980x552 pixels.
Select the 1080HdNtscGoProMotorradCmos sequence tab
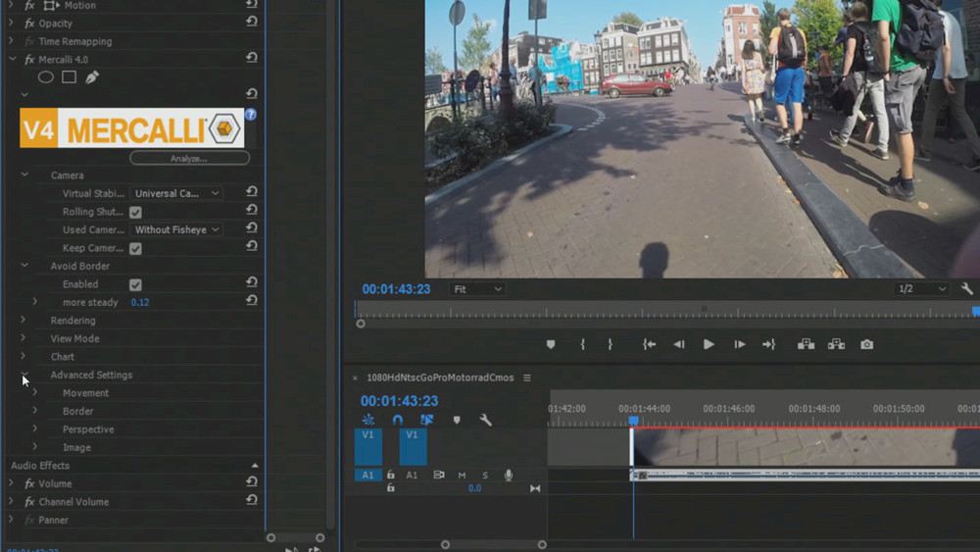[440, 377]
